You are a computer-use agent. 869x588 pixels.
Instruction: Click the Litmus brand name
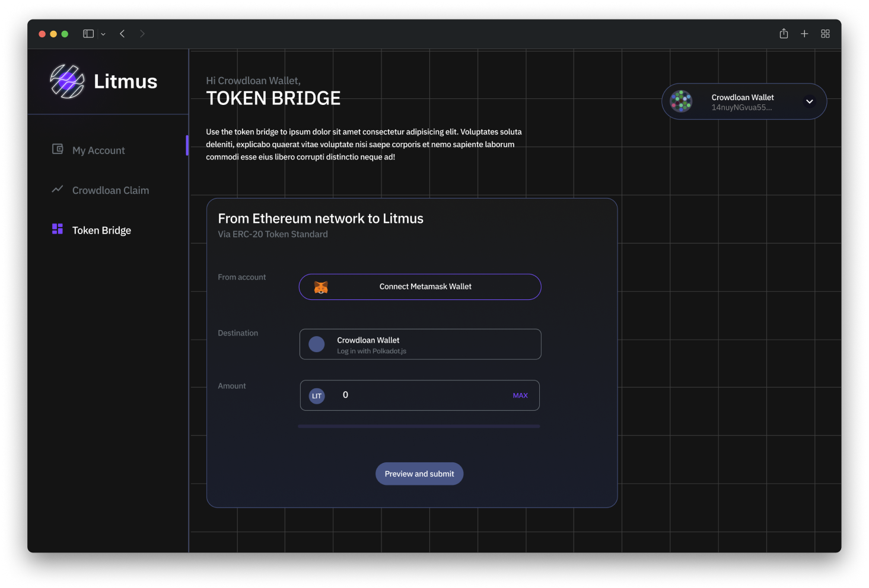(x=126, y=81)
